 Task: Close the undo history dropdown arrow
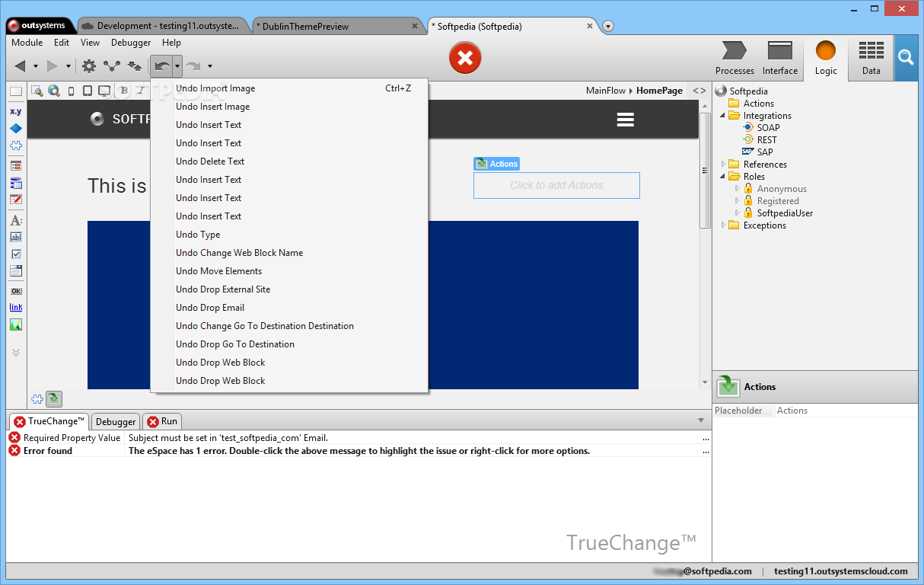point(177,66)
